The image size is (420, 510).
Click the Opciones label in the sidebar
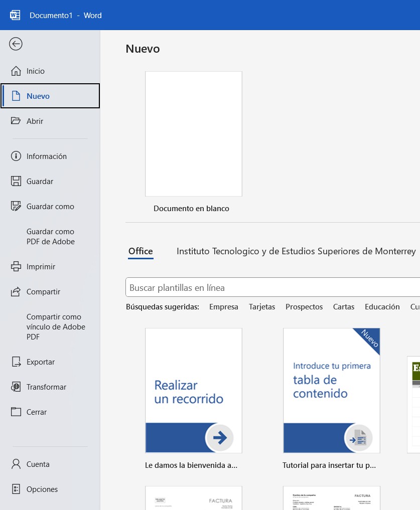click(x=42, y=489)
